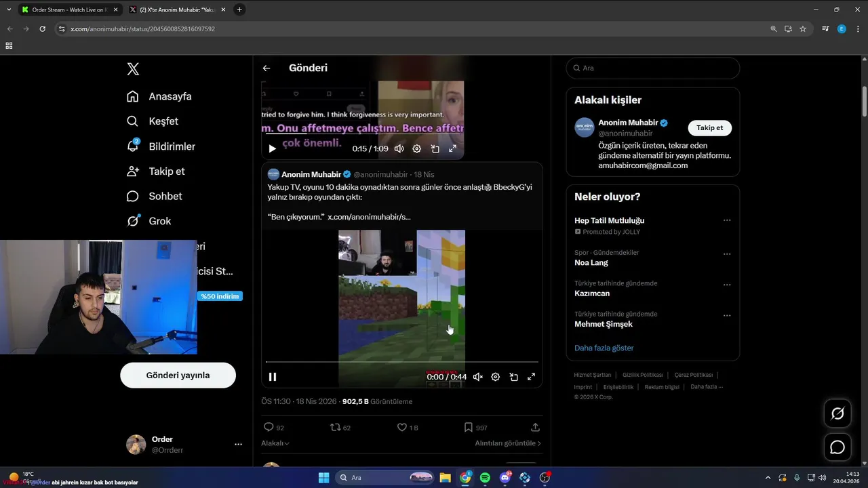Screen dimensions: 868x488
Task: Mute the upper video's volume
Action: click(399, 148)
